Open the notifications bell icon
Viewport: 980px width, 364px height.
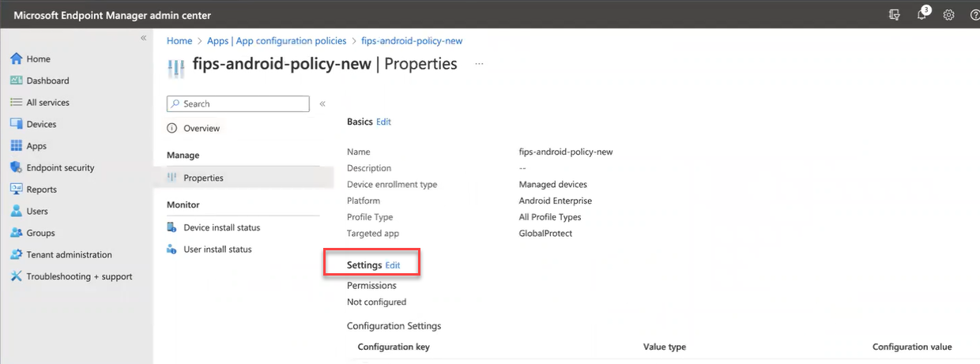pyautogui.click(x=922, y=15)
